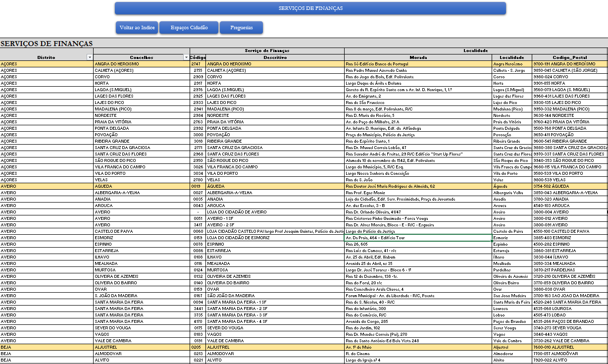The width and height of the screenshot is (608, 364).
Task: Click the PONTA DELGADA concelho cell
Action: click(141, 128)
